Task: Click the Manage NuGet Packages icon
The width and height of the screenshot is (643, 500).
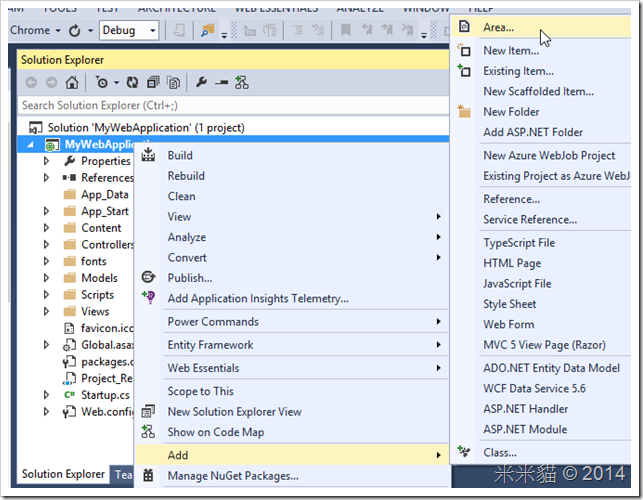Action: click(x=148, y=475)
